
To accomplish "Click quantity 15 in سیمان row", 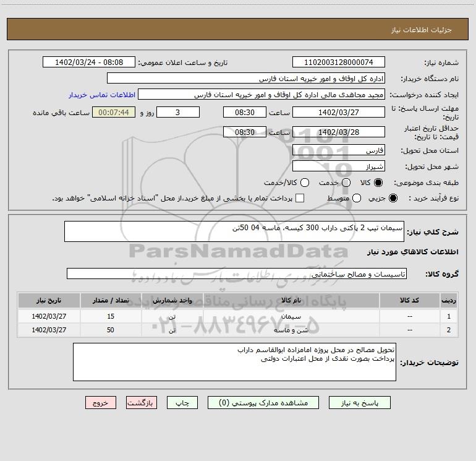I will pos(111,316).
